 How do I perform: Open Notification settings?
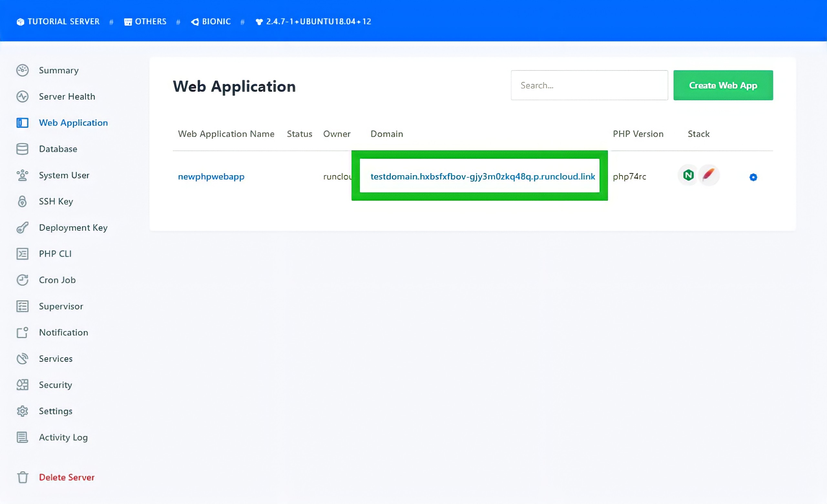(64, 332)
